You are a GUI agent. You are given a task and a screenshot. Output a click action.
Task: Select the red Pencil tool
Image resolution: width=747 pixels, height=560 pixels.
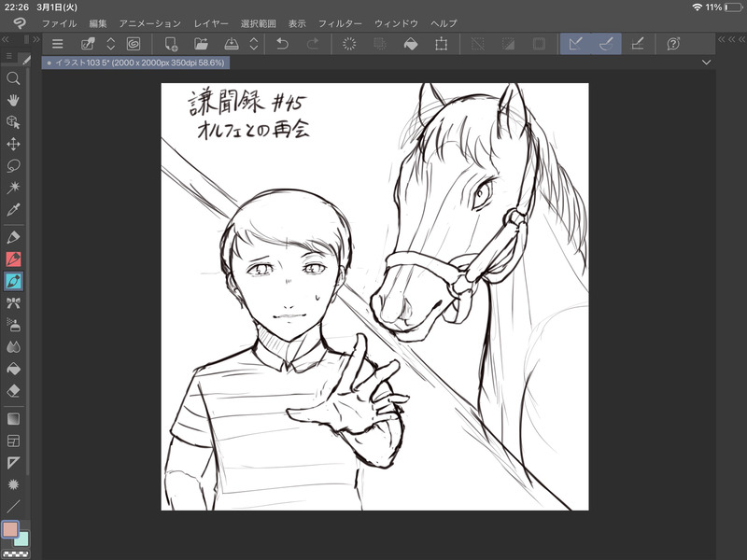(x=13, y=259)
